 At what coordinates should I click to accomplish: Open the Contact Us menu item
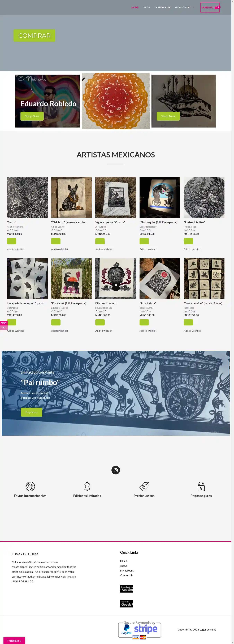click(x=162, y=7)
